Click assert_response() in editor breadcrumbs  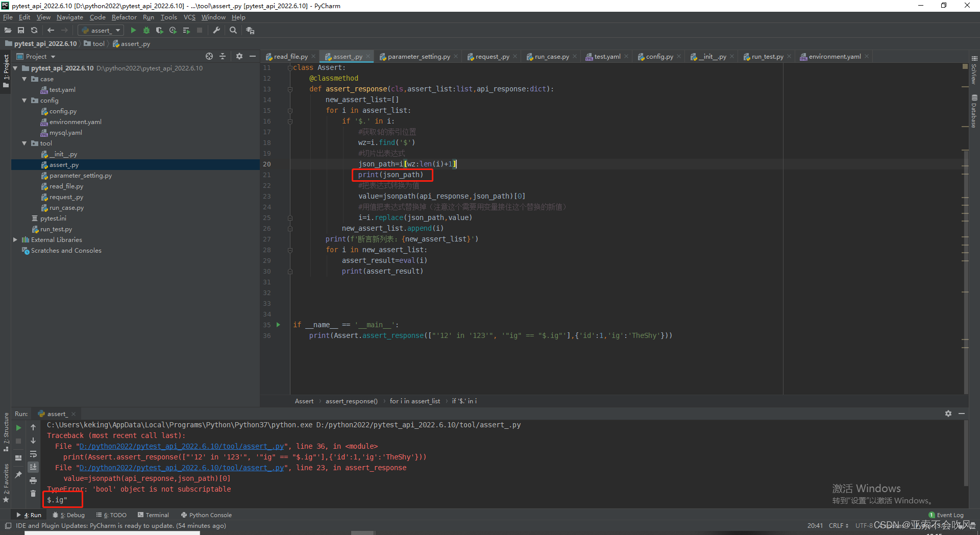pos(352,401)
